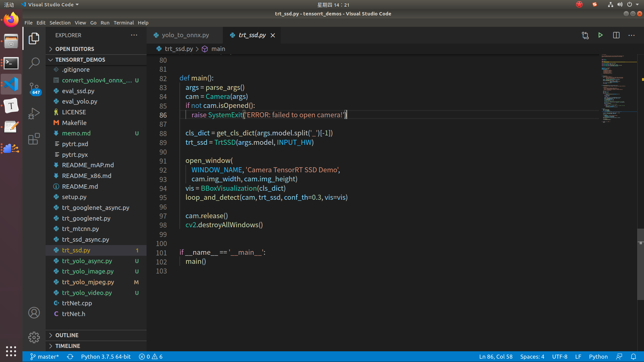
Task: Open the Source Control view showing 647 changes
Action: (x=34, y=88)
